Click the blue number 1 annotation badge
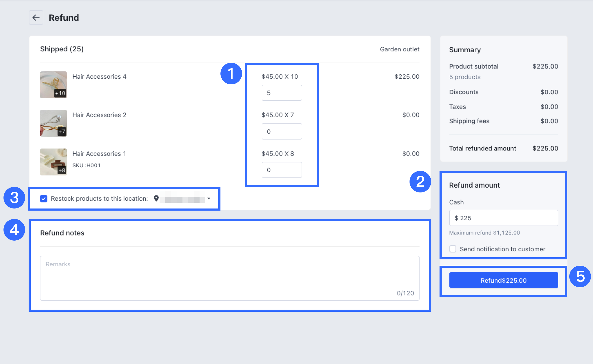The image size is (593, 364). pos(231,74)
